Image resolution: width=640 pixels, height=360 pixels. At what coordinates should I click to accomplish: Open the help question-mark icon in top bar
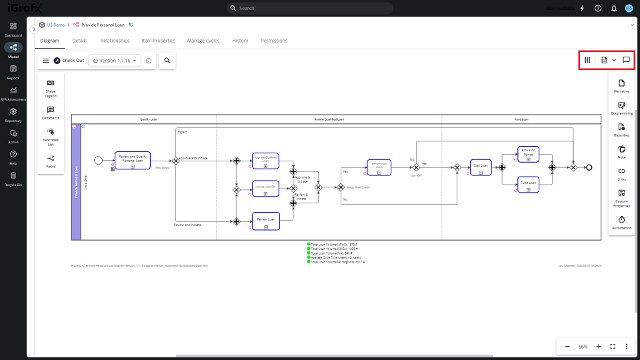pos(598,8)
